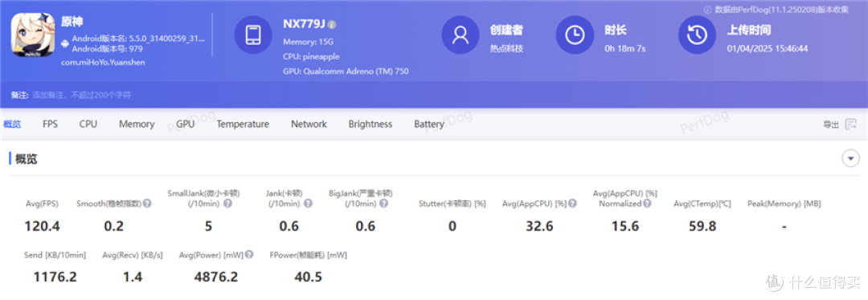Viewport: 868px width, 300px height.
Task: Click the Avg(AppCPU) value 32.6
Action: tap(540, 226)
